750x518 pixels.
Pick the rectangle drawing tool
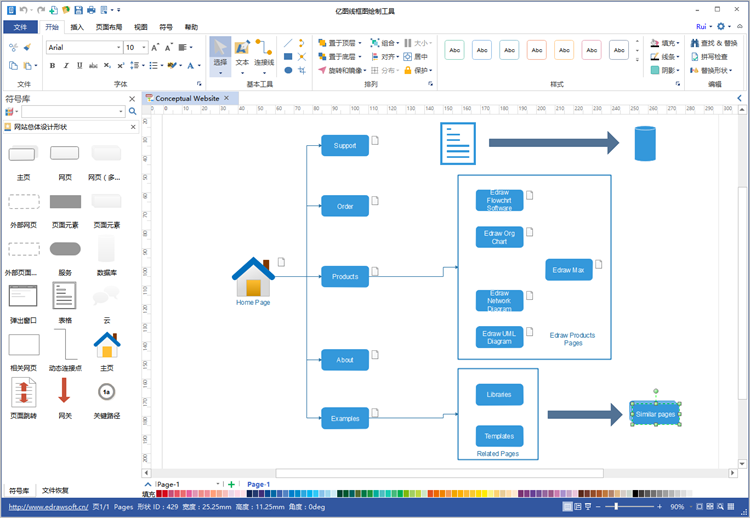288,56
